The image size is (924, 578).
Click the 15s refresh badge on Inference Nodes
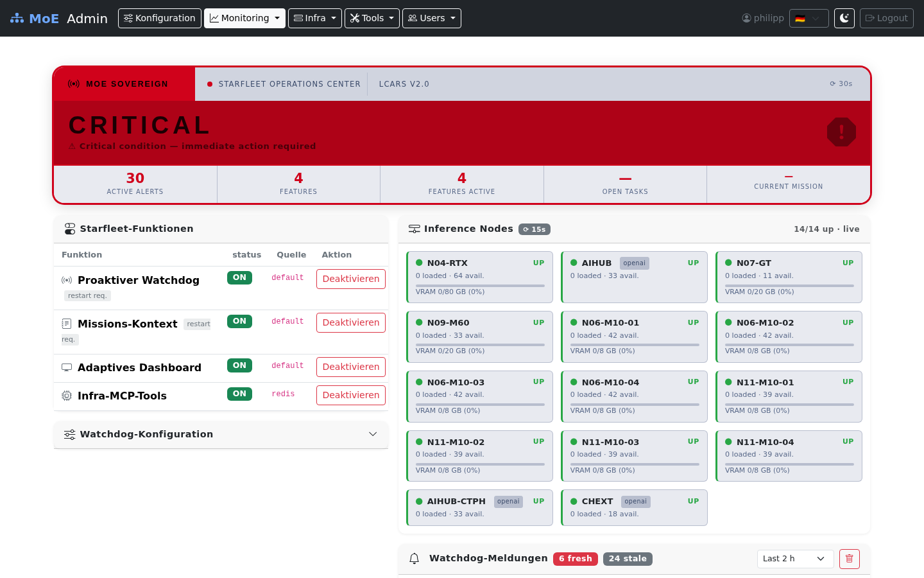click(x=535, y=229)
